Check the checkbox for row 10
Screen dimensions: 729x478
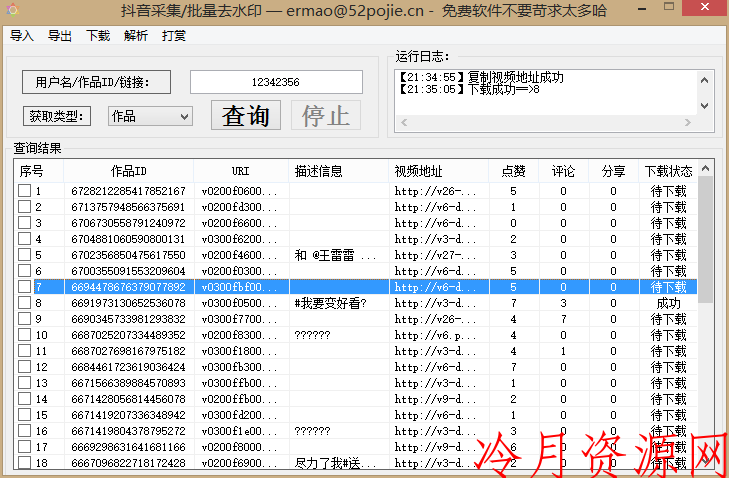[x=24, y=335]
